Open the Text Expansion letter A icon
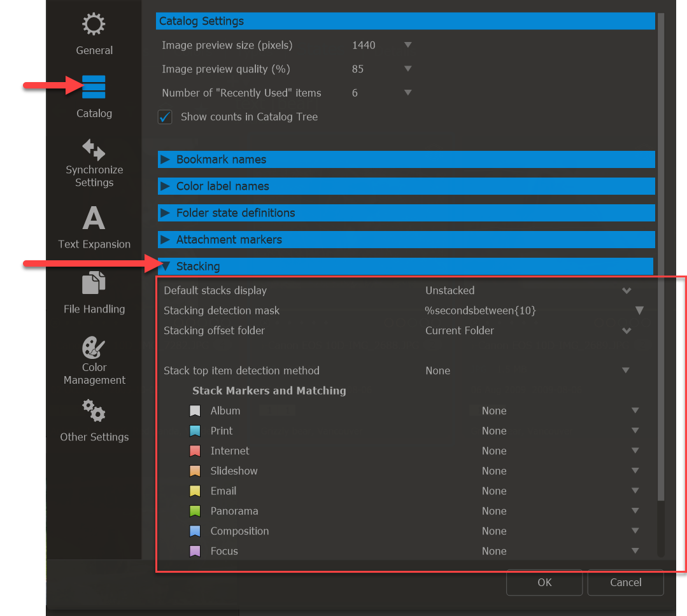 coord(94,218)
